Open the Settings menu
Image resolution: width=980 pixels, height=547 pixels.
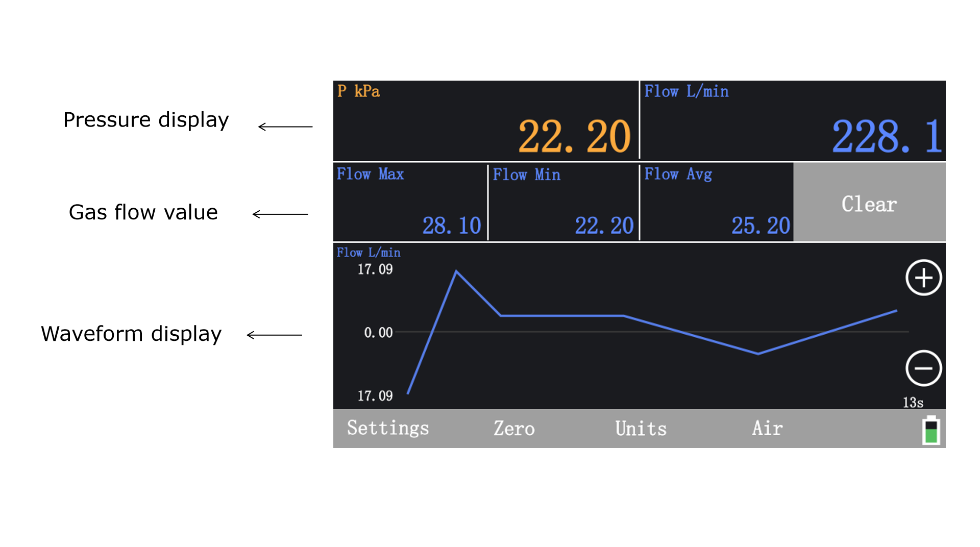388,428
